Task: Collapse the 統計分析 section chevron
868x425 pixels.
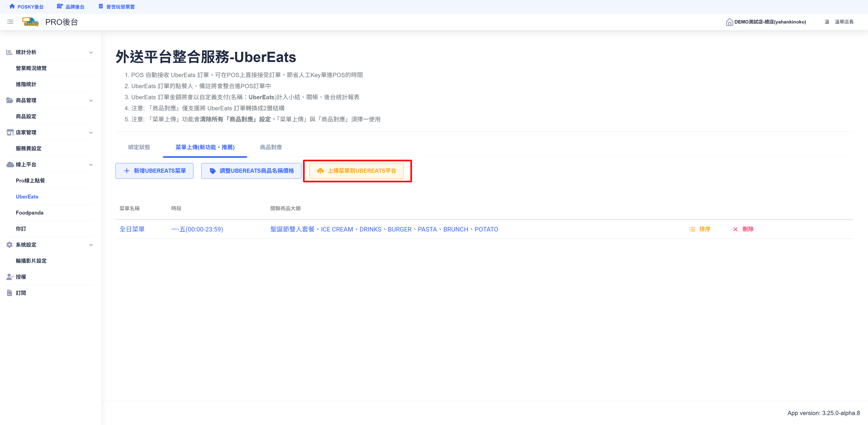Action: pyautogui.click(x=91, y=52)
